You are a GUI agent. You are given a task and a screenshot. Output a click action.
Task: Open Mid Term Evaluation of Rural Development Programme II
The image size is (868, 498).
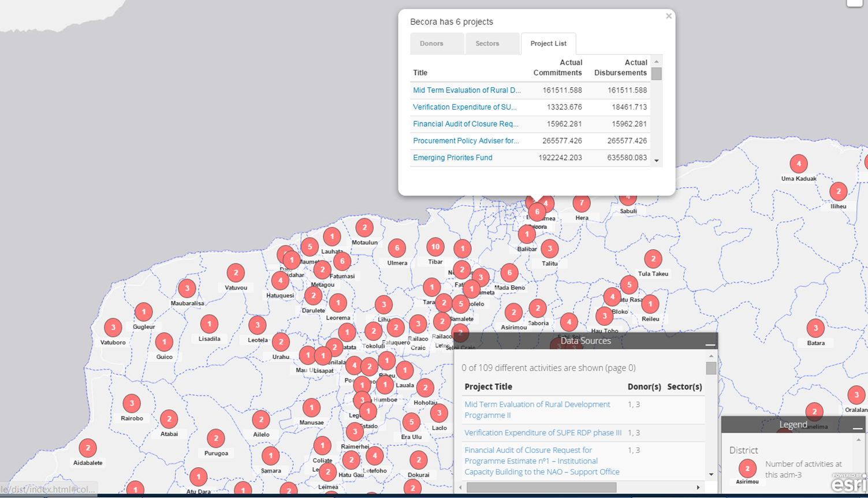[x=537, y=410]
